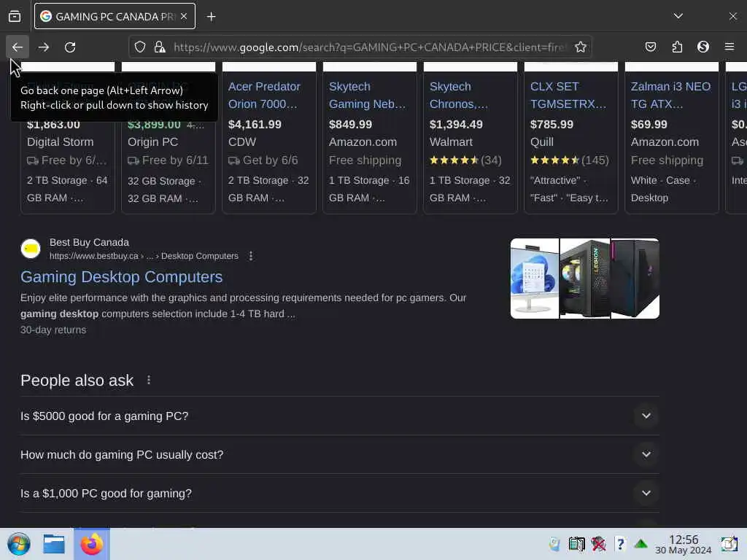747x560 pixels.
Task: View site security padlock info
Action: pos(160,47)
